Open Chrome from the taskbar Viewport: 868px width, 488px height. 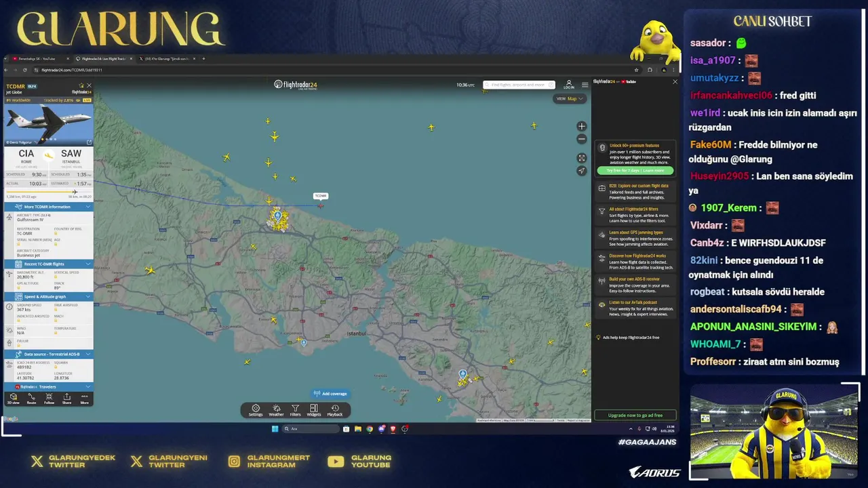click(370, 428)
